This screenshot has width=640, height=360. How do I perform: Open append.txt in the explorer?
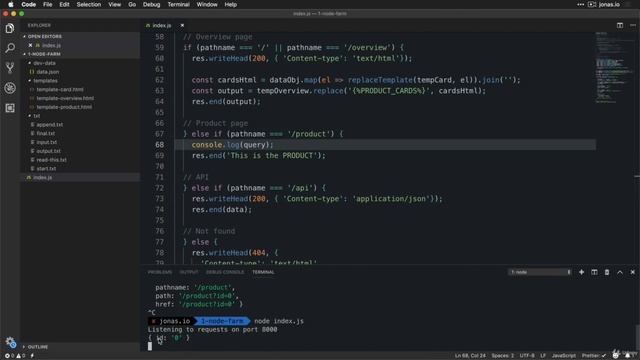[49, 125]
